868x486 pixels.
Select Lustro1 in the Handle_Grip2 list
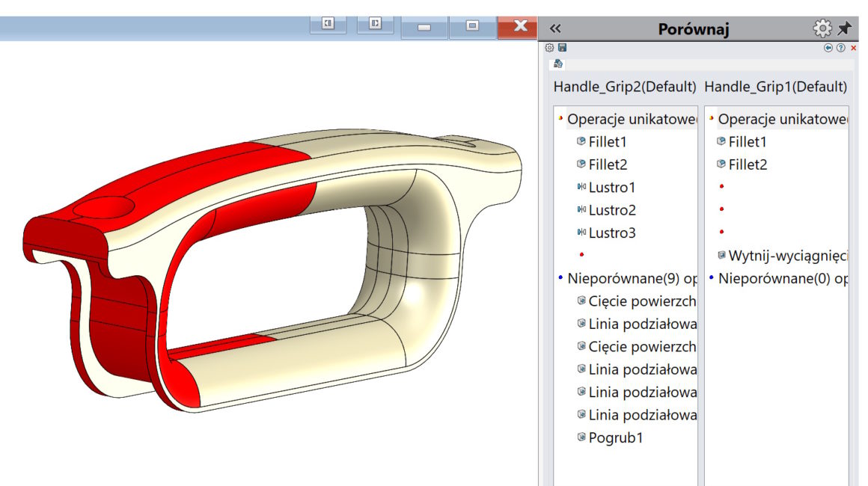click(x=611, y=188)
